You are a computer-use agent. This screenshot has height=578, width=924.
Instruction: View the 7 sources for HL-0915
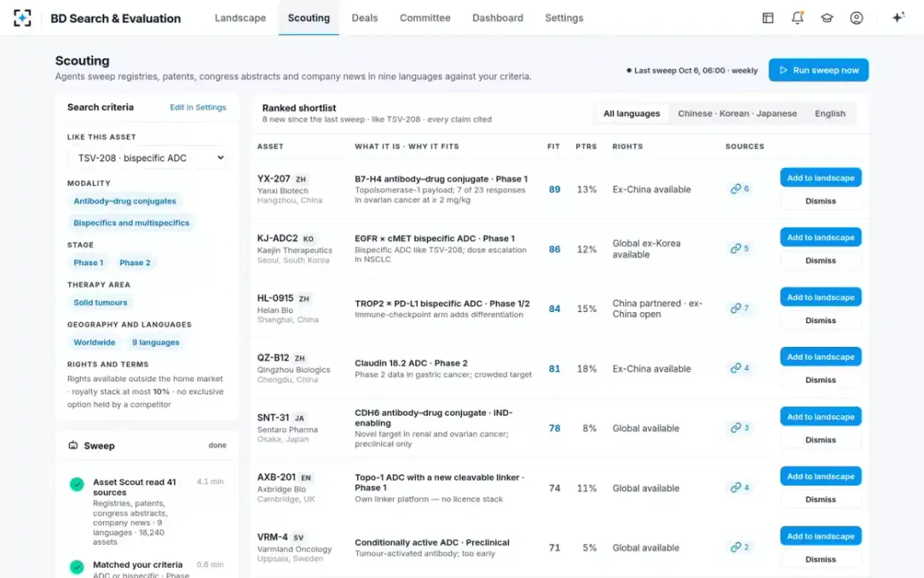click(x=740, y=308)
